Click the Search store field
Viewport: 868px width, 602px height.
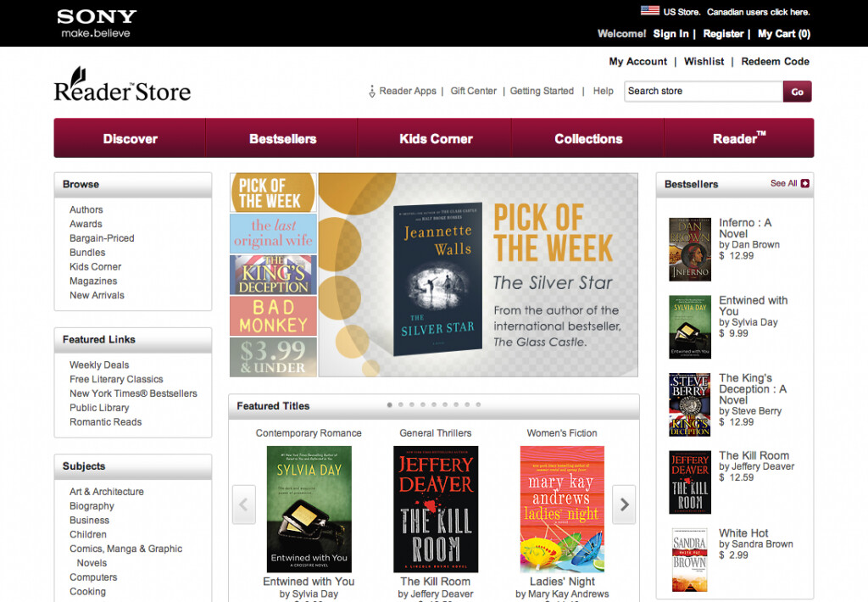pyautogui.click(x=704, y=92)
